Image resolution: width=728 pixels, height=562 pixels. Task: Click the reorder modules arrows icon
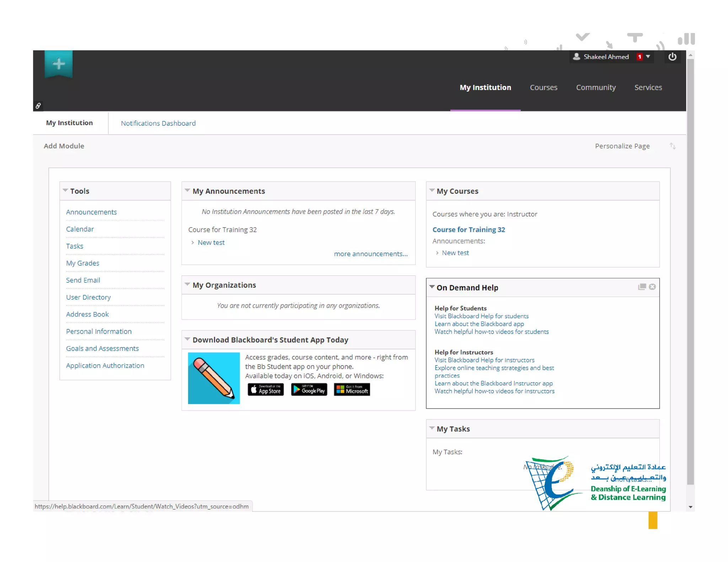[672, 146]
